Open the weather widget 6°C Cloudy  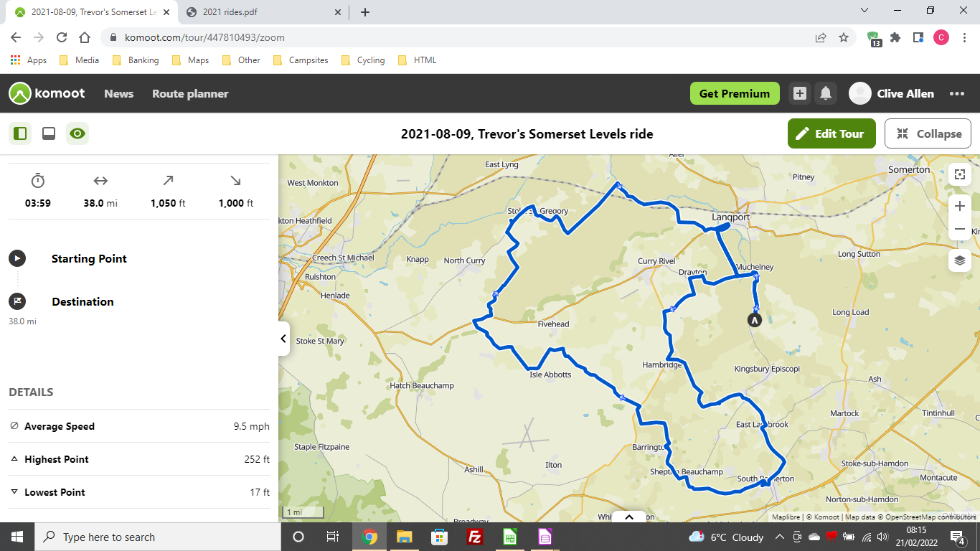coord(726,537)
